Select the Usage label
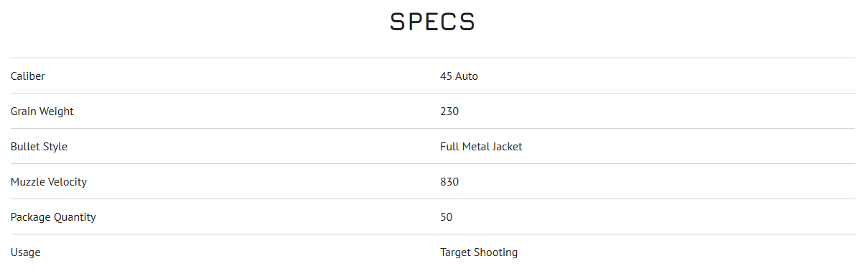This screenshot has width=868, height=269. coord(26,252)
